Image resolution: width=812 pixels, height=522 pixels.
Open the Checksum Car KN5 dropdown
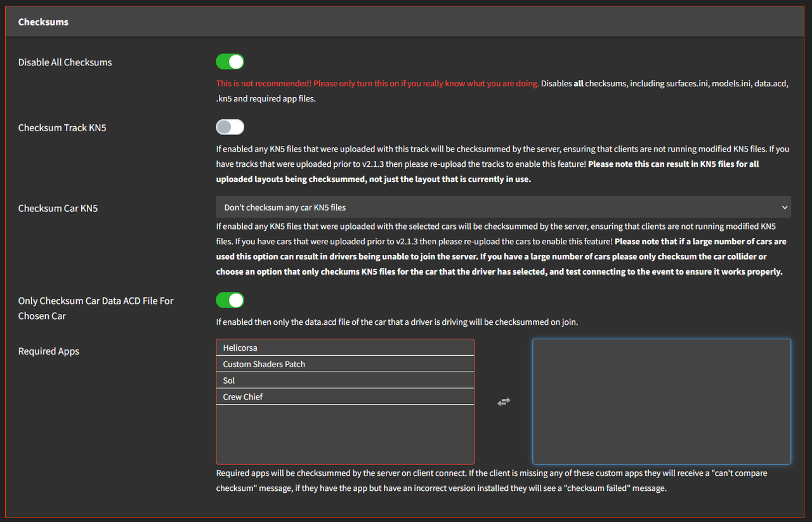pos(503,207)
